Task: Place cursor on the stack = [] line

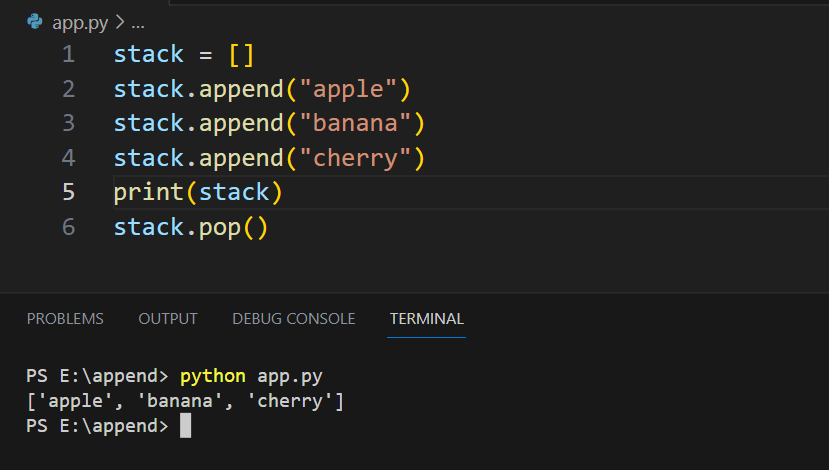Action: 184,54
